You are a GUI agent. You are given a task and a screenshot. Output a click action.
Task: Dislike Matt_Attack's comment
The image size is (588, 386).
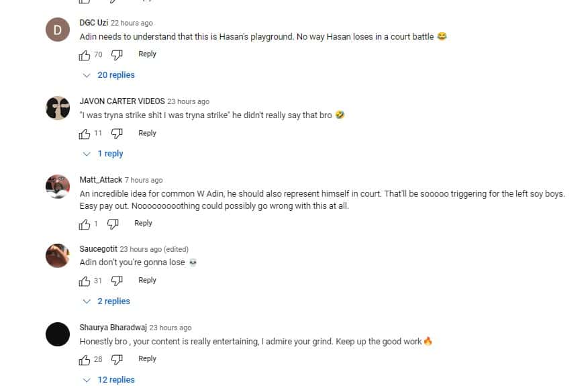[x=113, y=224]
